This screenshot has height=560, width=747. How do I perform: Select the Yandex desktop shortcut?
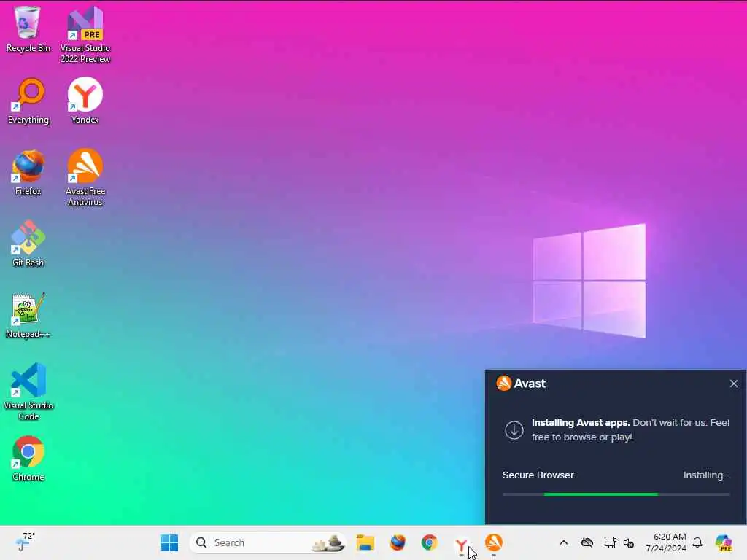85,101
